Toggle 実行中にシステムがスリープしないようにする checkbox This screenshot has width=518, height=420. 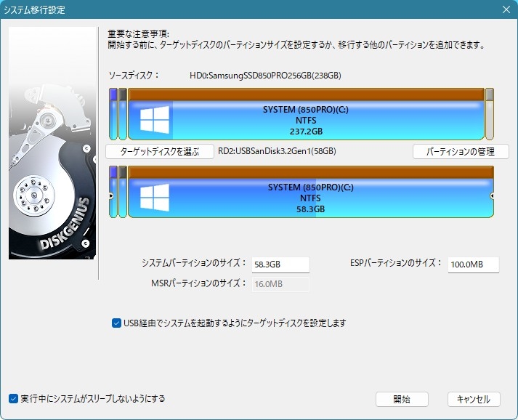(13, 398)
